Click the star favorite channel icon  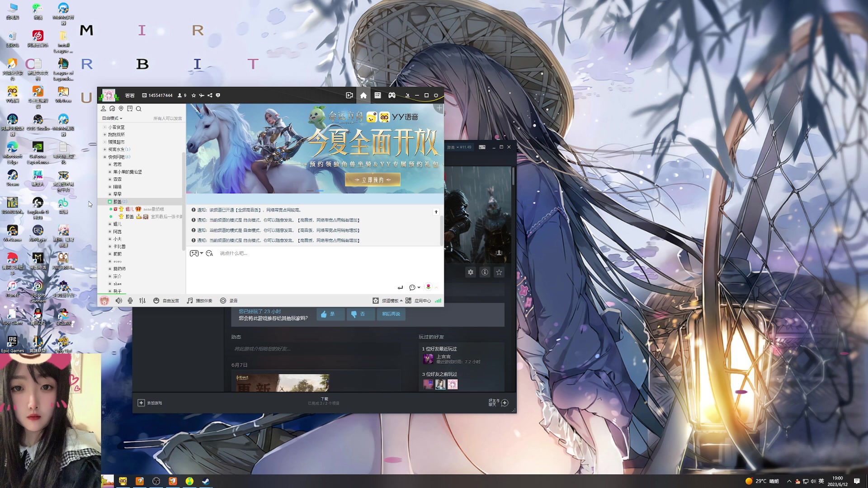(x=194, y=95)
